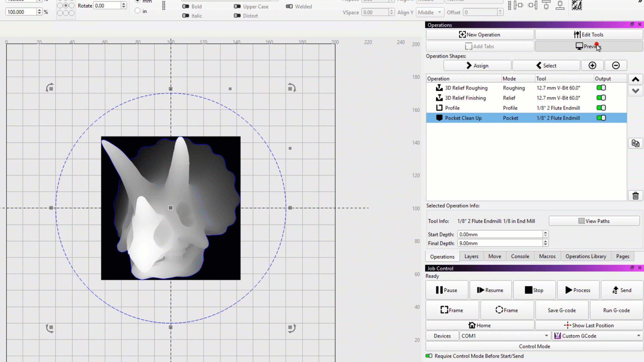This screenshot has height=362, width=644.
Task: Click the Final Depth input field
Action: (x=500, y=243)
